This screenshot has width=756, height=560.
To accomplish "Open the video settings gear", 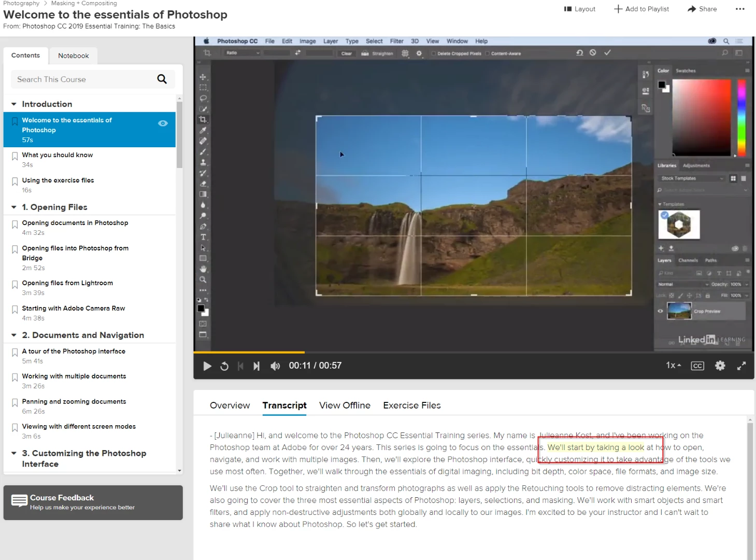I will (720, 366).
